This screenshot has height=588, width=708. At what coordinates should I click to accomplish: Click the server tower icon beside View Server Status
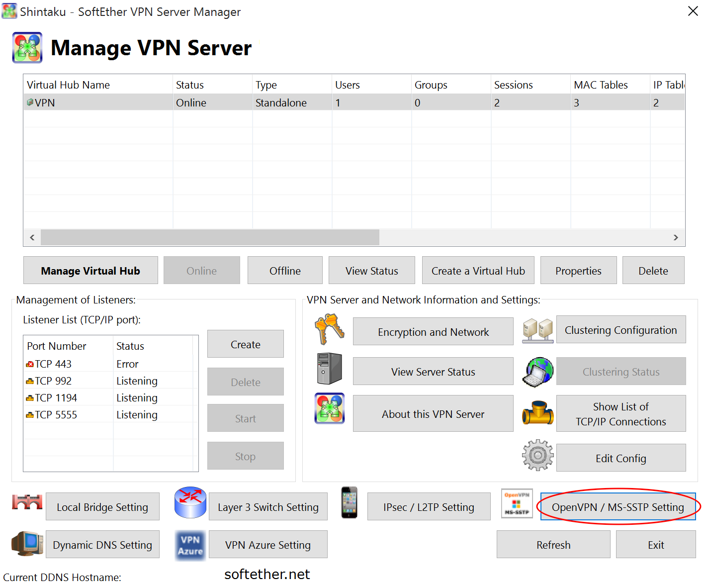[x=330, y=369]
